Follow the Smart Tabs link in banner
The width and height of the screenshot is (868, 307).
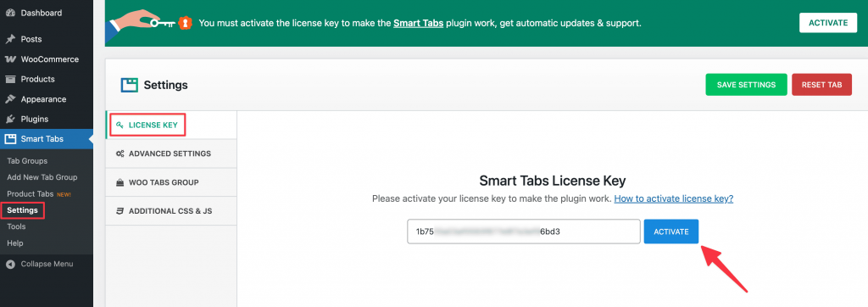point(419,23)
